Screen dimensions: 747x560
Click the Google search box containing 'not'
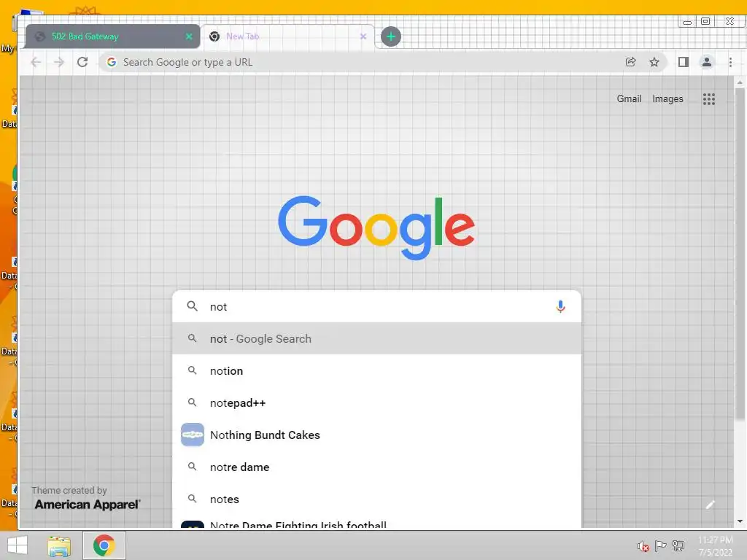376,307
